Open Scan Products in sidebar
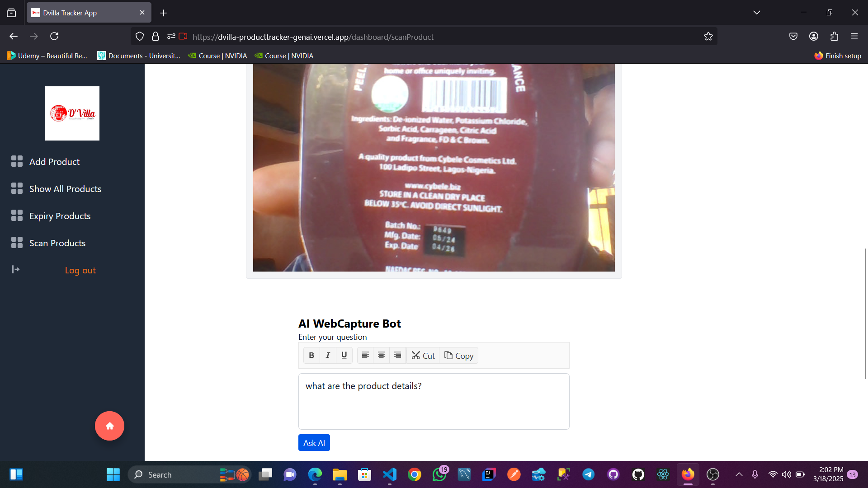868x488 pixels. [57, 243]
